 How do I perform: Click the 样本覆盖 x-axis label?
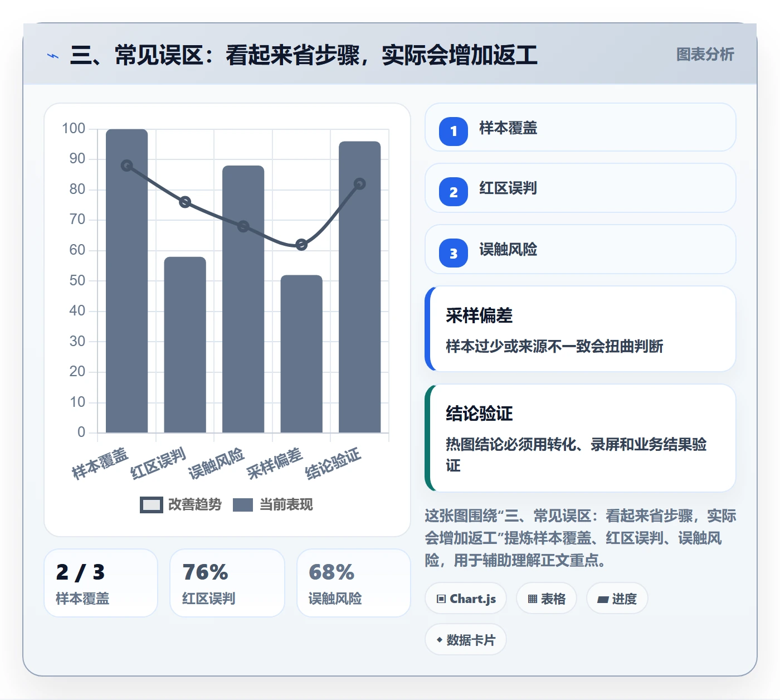[x=100, y=464]
